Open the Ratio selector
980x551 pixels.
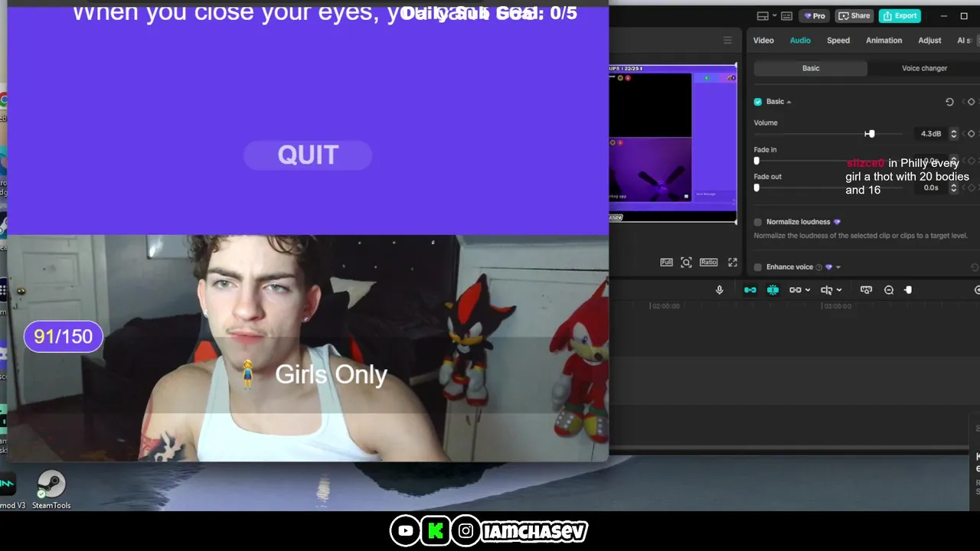(708, 262)
